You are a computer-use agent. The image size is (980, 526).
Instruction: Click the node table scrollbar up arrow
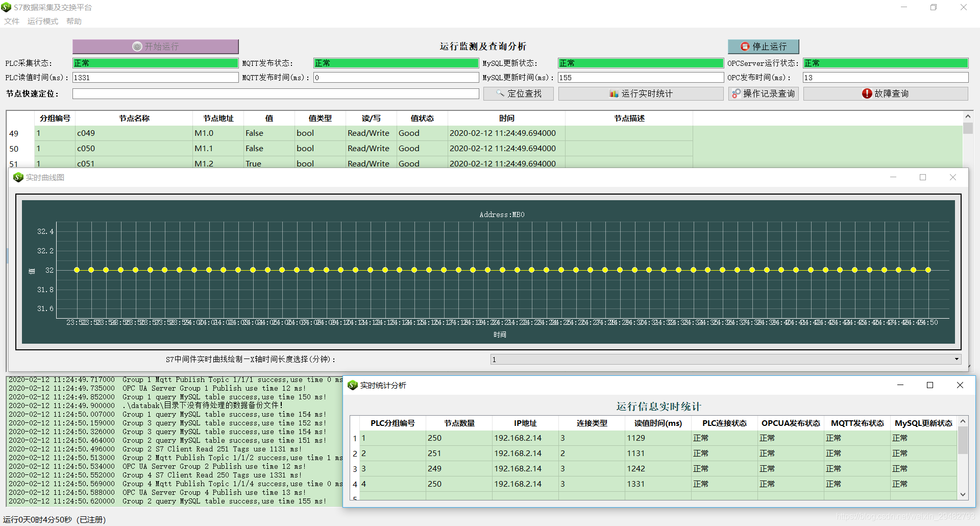point(968,115)
